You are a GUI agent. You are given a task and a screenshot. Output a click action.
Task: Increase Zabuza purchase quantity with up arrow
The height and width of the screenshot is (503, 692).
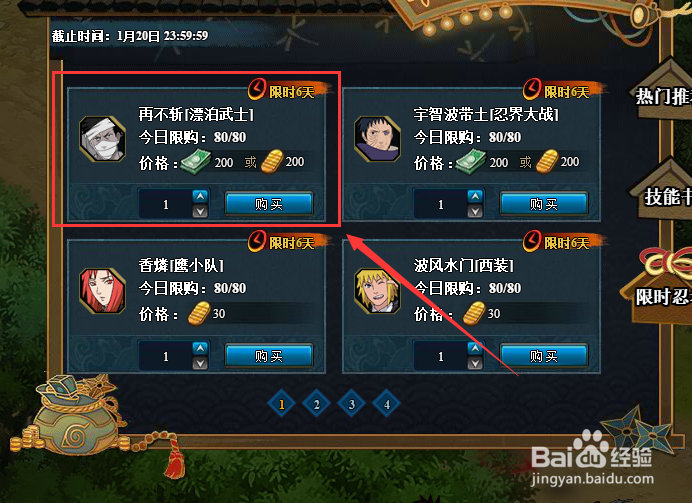pyautogui.click(x=200, y=196)
